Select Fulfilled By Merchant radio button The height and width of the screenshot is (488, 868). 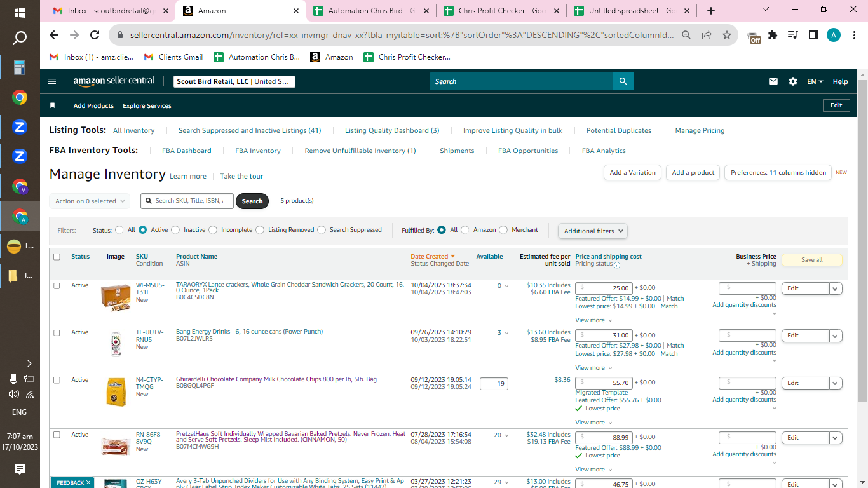[x=503, y=230]
